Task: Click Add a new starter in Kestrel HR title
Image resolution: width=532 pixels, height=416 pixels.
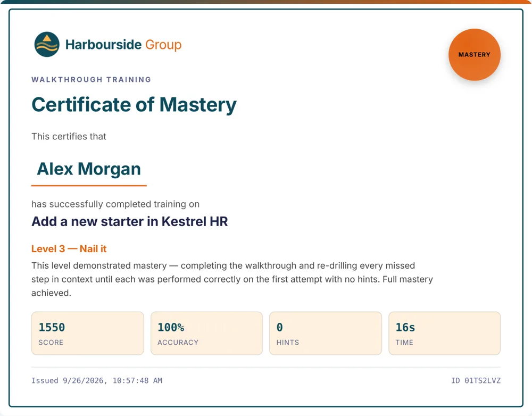Action: coord(130,221)
